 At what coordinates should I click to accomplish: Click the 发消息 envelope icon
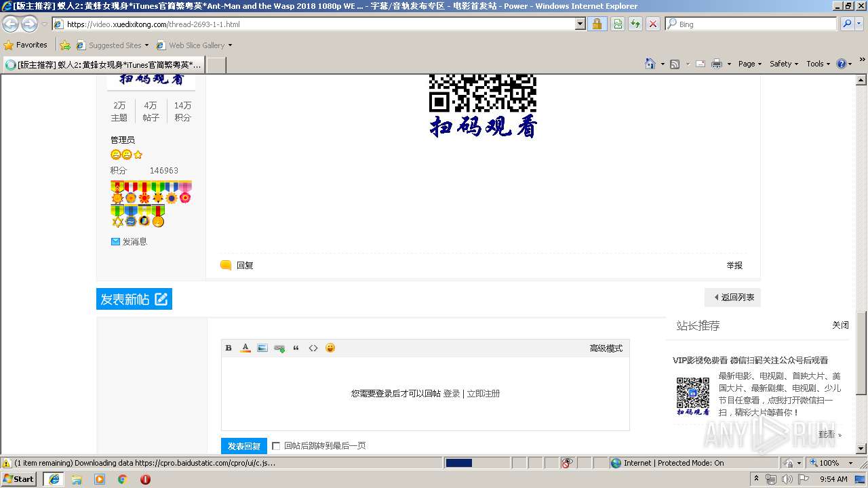point(115,241)
